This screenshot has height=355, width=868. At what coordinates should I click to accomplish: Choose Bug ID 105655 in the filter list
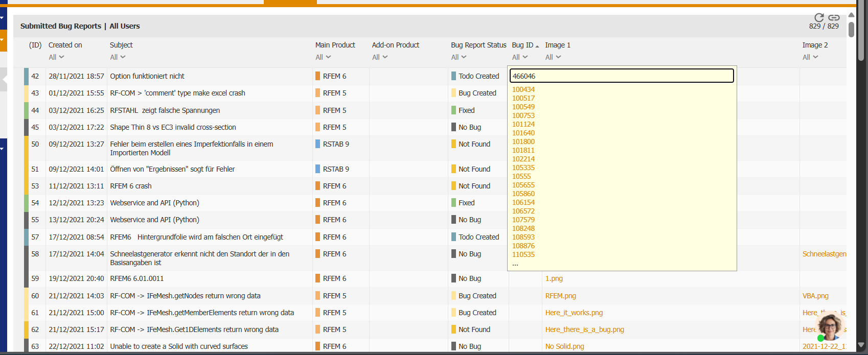(x=523, y=185)
